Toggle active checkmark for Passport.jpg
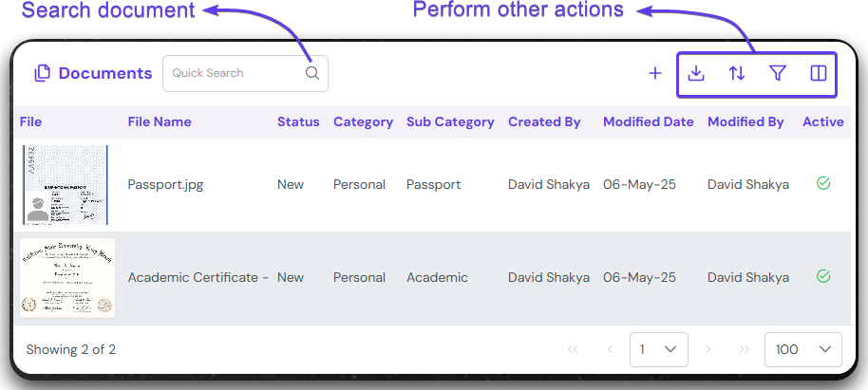The image size is (868, 390). click(823, 183)
